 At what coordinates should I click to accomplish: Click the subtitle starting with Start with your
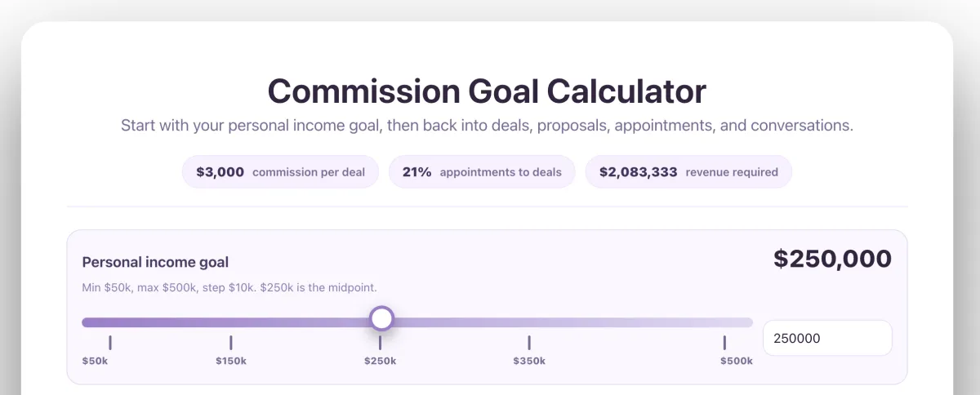pyautogui.click(x=487, y=126)
